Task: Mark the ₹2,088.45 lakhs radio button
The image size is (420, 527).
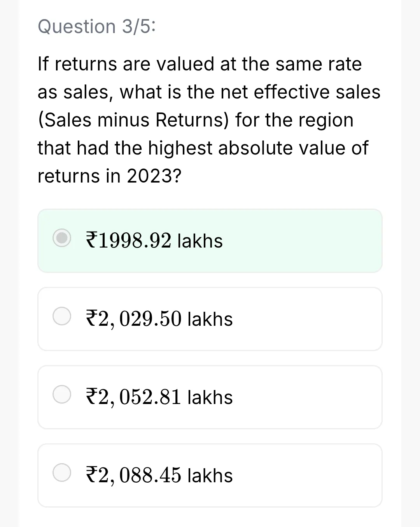Action: [x=62, y=473]
